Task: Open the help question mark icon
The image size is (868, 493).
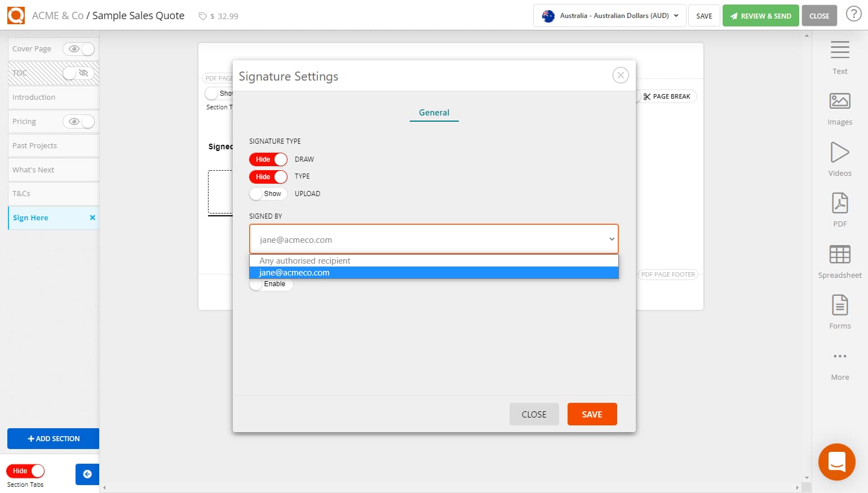Action: [x=854, y=14]
